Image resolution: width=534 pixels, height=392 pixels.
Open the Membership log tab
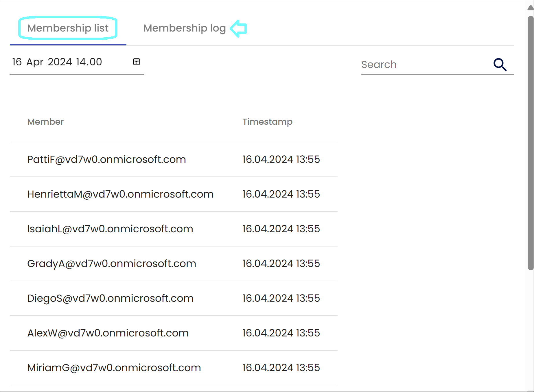tap(185, 28)
